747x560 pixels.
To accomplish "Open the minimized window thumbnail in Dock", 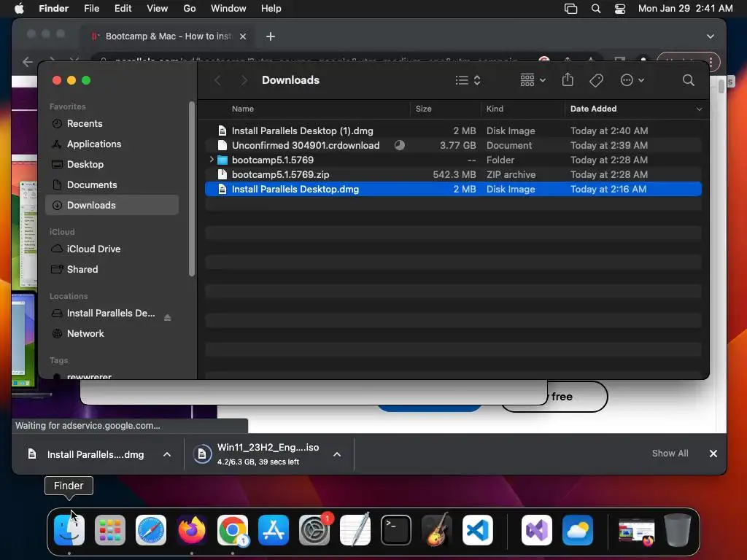I will click(636, 531).
